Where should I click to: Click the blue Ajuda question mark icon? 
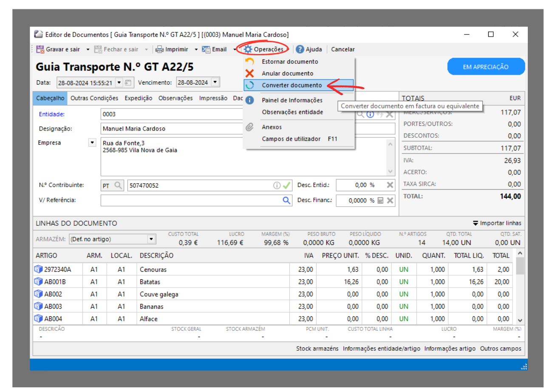click(x=300, y=49)
